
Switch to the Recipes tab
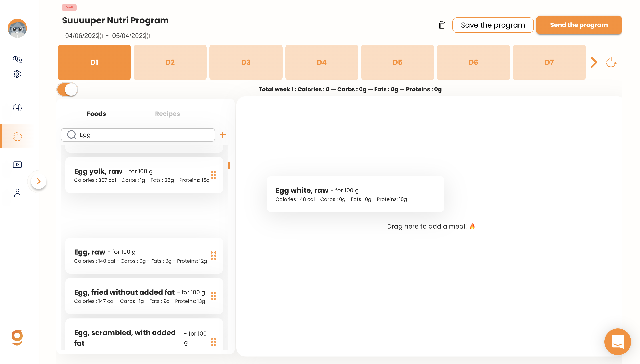coord(167,114)
